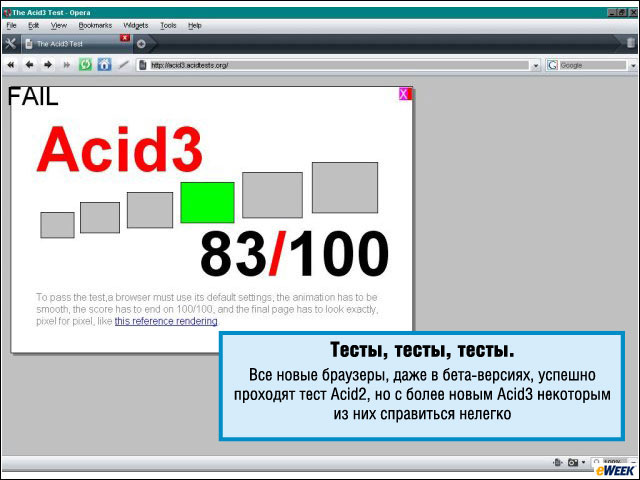Click the magenta X box on page

tap(405, 94)
